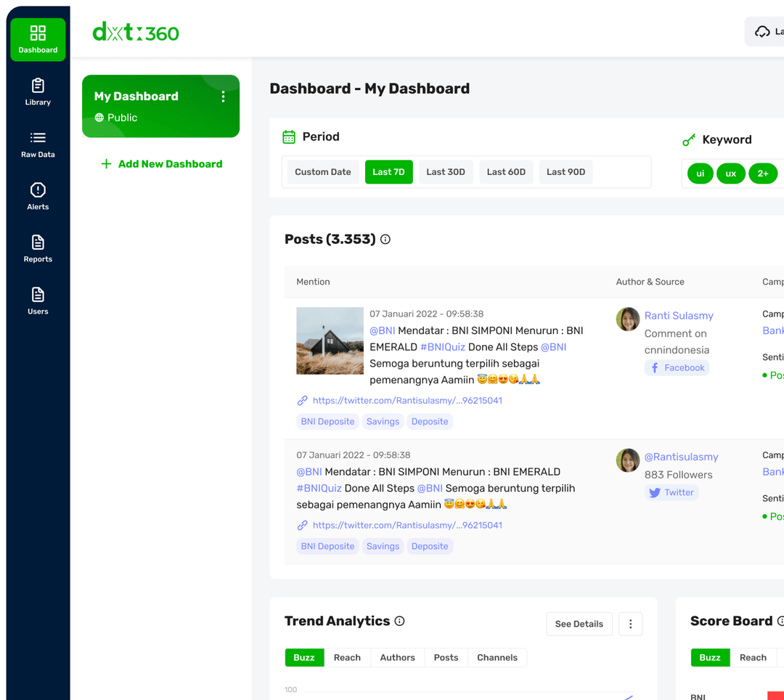Open the Library section in the sidebar
Image resolution: width=784 pixels, height=700 pixels.
[x=37, y=90]
